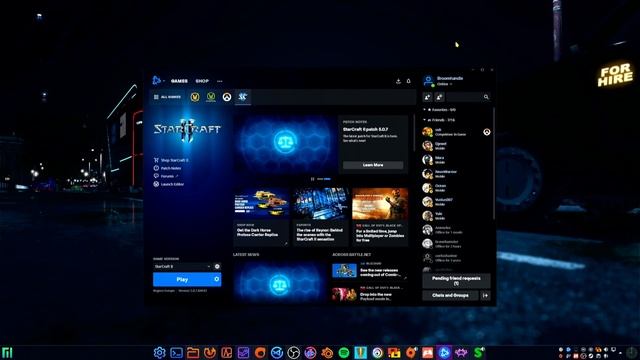Open the Blizzard new releases article
The image size is (640, 360).
(370, 271)
